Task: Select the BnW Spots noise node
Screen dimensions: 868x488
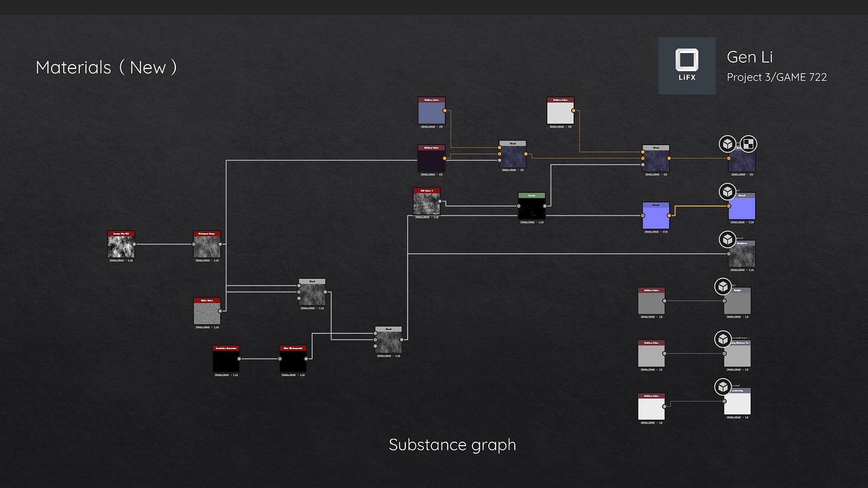Action: (427, 202)
